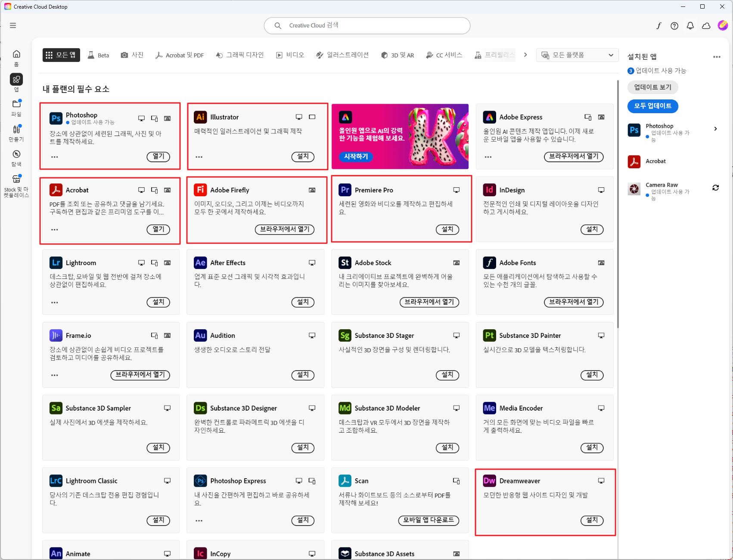
Task: Click the apps list vertical scrollbar
Action: point(618,204)
